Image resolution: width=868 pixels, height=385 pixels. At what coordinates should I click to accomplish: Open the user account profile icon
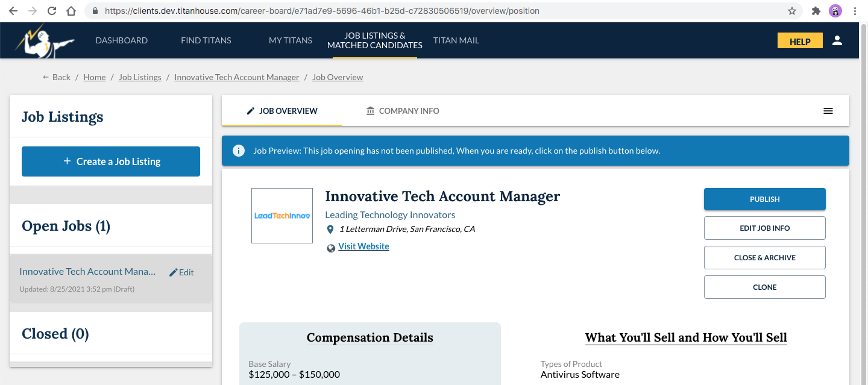(837, 41)
